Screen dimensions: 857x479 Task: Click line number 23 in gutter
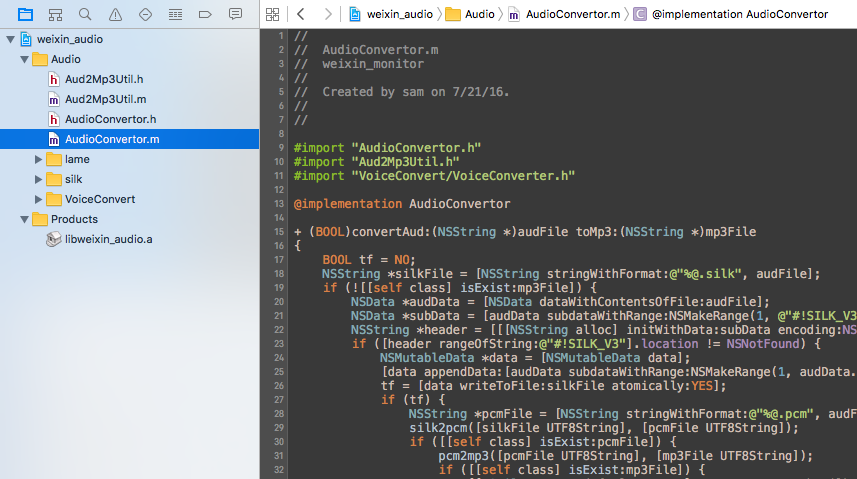pos(279,344)
